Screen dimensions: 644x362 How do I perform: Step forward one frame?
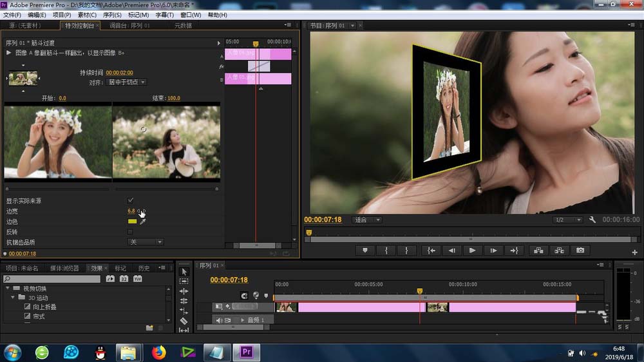(493, 250)
